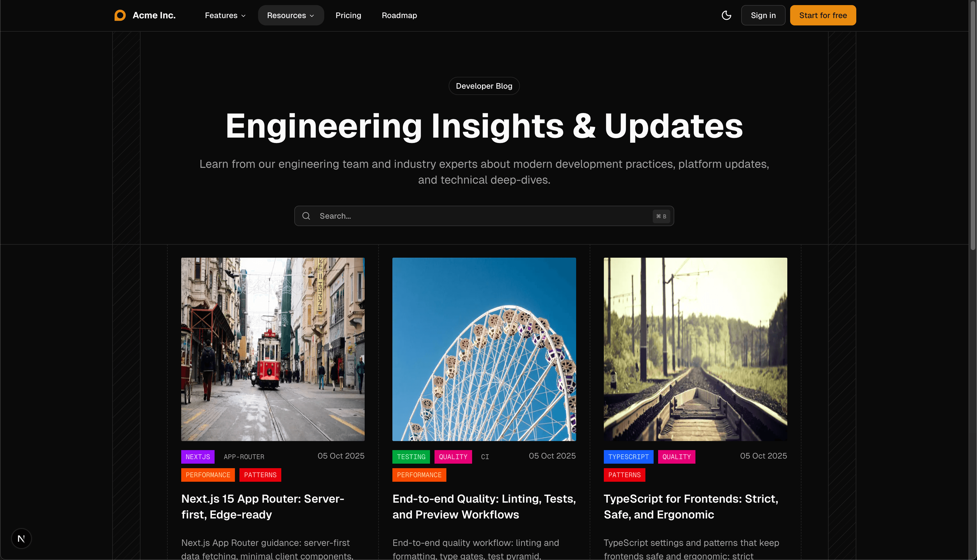Click the N badge at bottom left
The width and height of the screenshot is (977, 560).
point(21,538)
